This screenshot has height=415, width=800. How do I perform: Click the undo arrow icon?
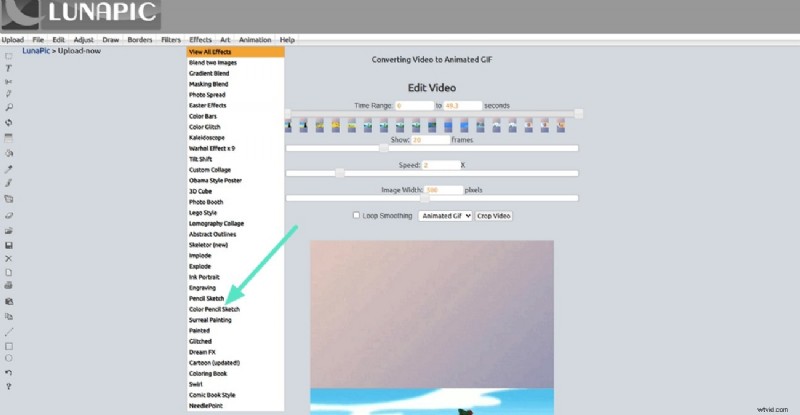(x=9, y=372)
